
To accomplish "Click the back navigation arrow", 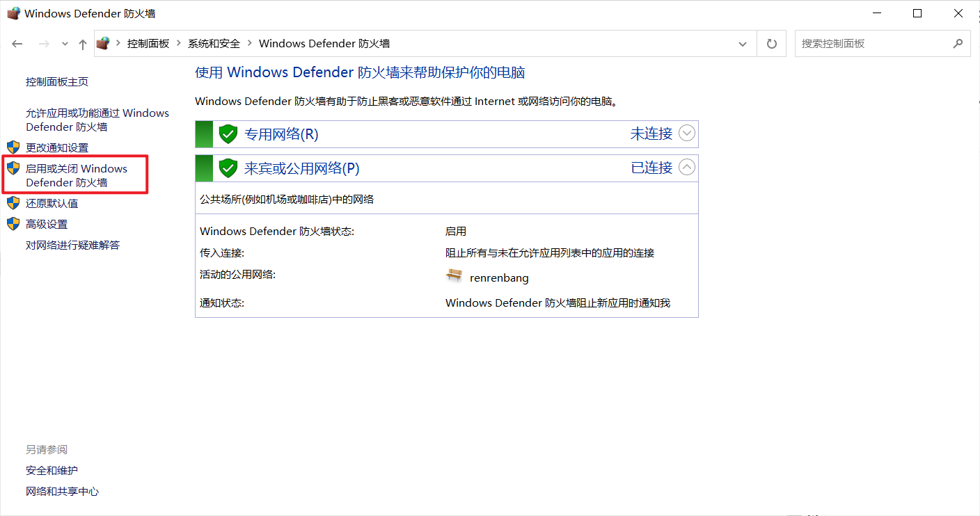I will click(x=17, y=43).
